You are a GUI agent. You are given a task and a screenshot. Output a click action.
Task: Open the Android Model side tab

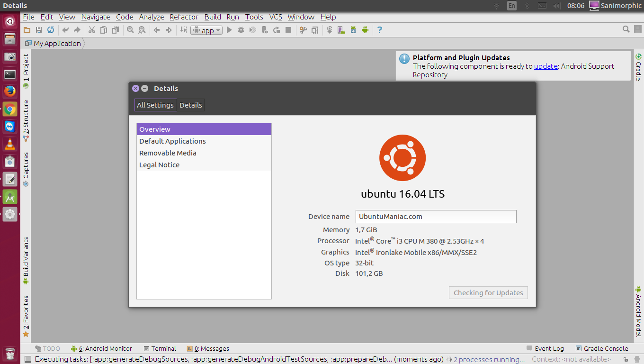click(638, 312)
